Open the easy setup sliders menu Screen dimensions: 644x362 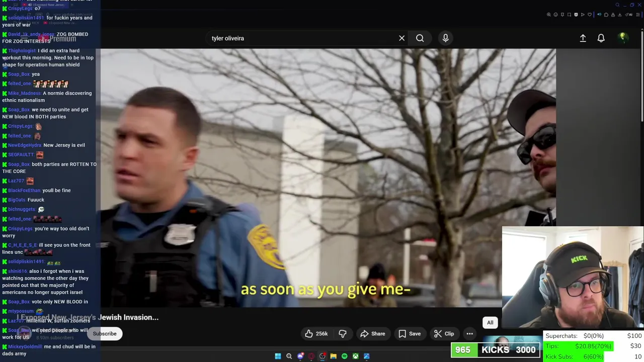click(638, 15)
